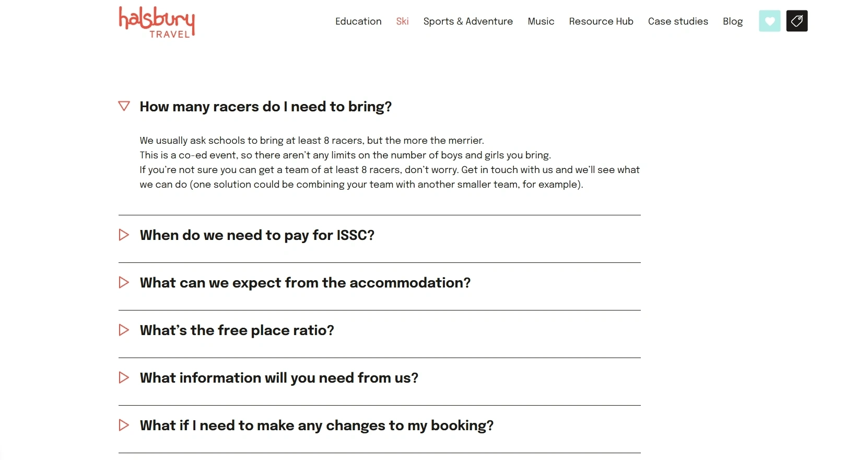Image resolution: width=868 pixels, height=460 pixels.
Task: Open favourites via the heart icon
Action: click(x=769, y=21)
